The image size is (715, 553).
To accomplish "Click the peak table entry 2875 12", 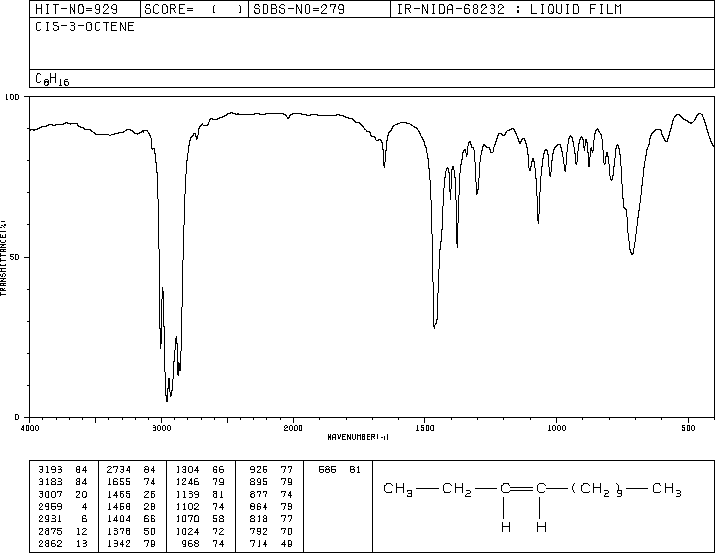I will (x=63, y=532).
